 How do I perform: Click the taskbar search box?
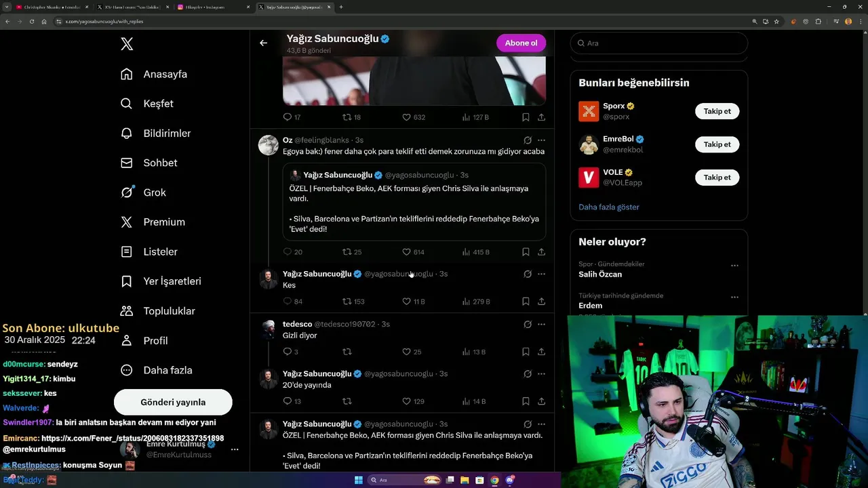406,480
